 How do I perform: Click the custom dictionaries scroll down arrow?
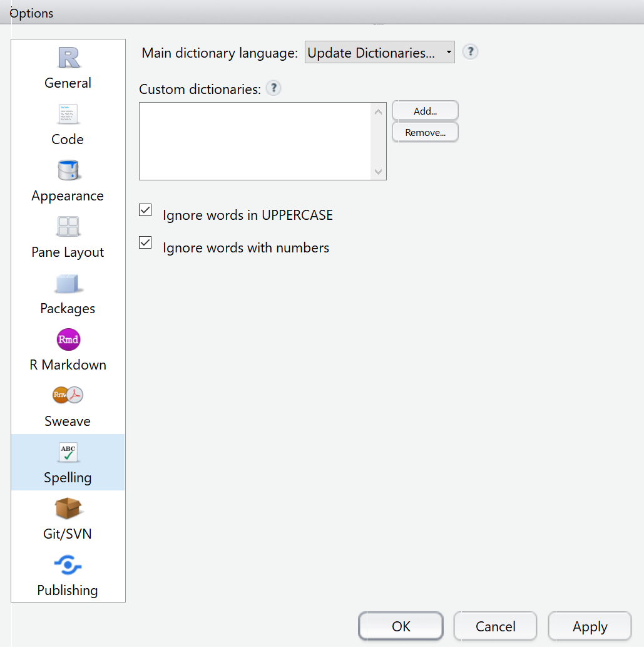pos(378,171)
